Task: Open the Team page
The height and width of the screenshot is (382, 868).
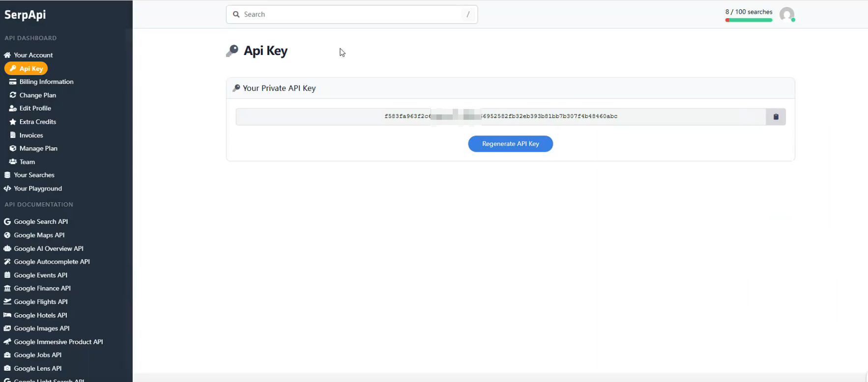Action: (x=27, y=162)
